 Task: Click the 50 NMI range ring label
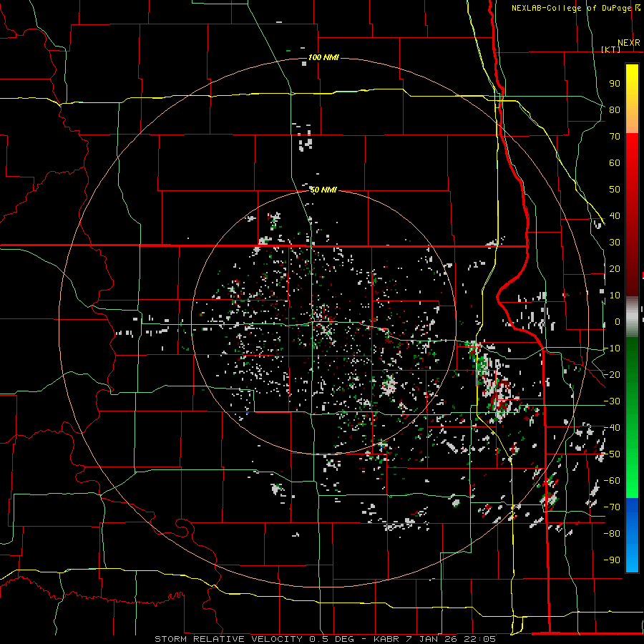pos(323,190)
